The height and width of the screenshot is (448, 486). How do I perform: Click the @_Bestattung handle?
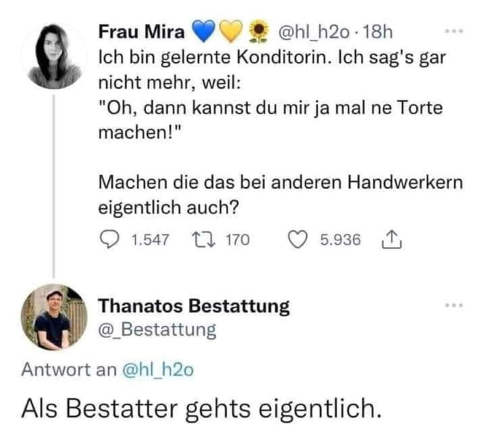pyautogui.click(x=157, y=330)
